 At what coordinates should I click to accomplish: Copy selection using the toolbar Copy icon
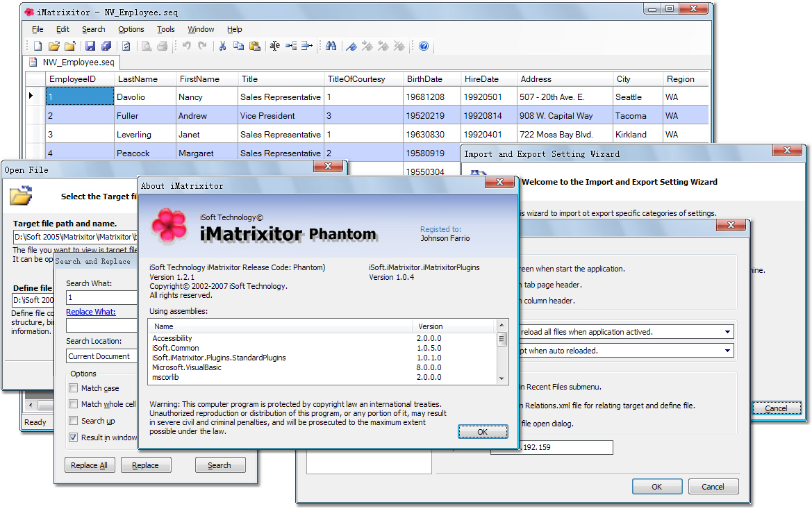tap(239, 46)
